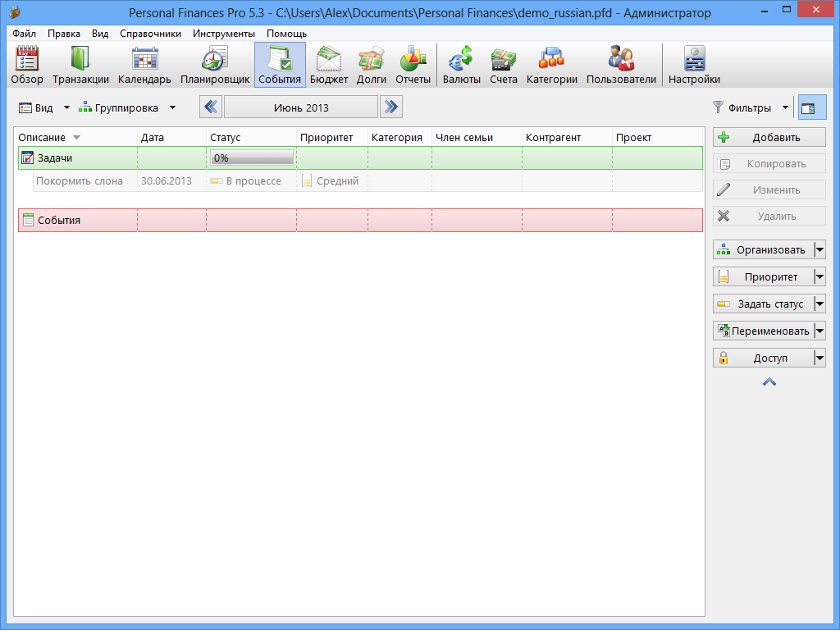
Task: Open Настройки settings
Action: [694, 65]
